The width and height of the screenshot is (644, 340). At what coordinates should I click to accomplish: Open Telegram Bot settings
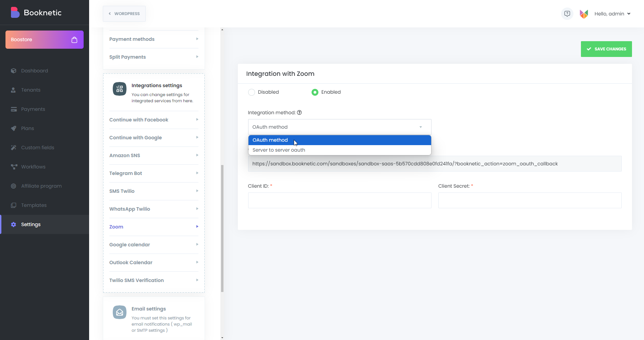[154, 173]
